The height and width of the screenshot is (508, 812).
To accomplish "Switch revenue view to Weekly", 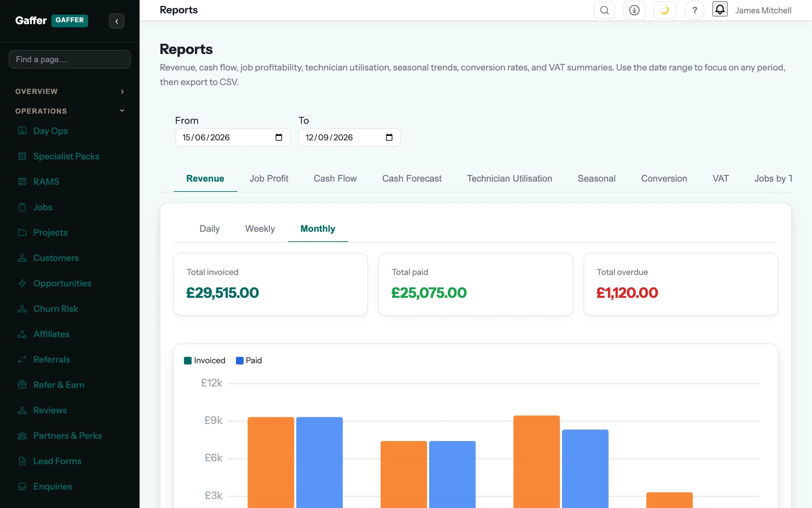I will [260, 229].
